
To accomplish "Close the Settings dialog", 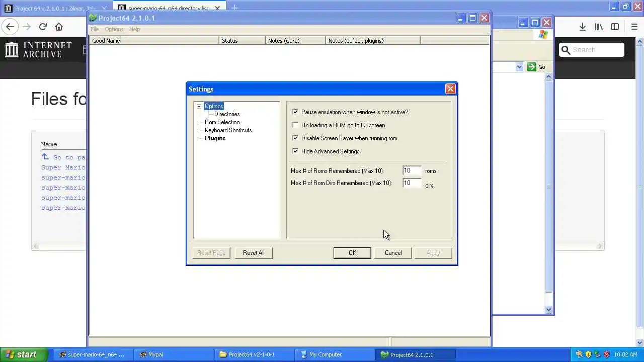I will pyautogui.click(x=450, y=89).
